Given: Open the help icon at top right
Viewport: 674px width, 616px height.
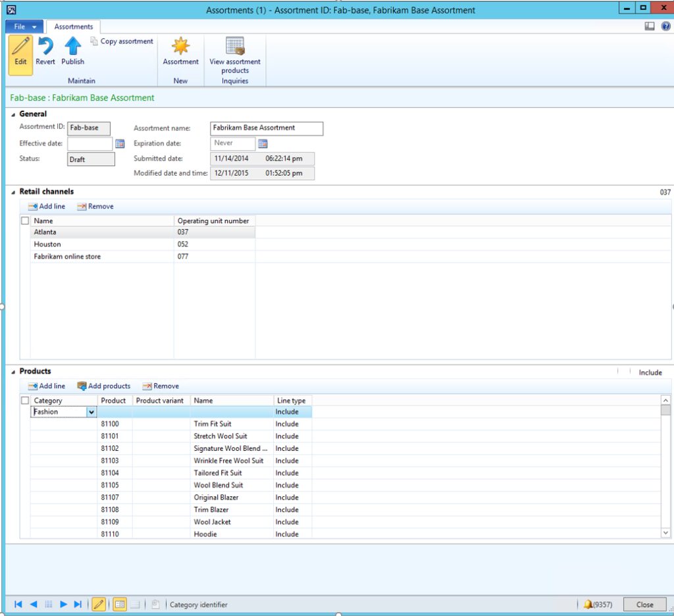Looking at the screenshot, I should pyautogui.click(x=665, y=26).
